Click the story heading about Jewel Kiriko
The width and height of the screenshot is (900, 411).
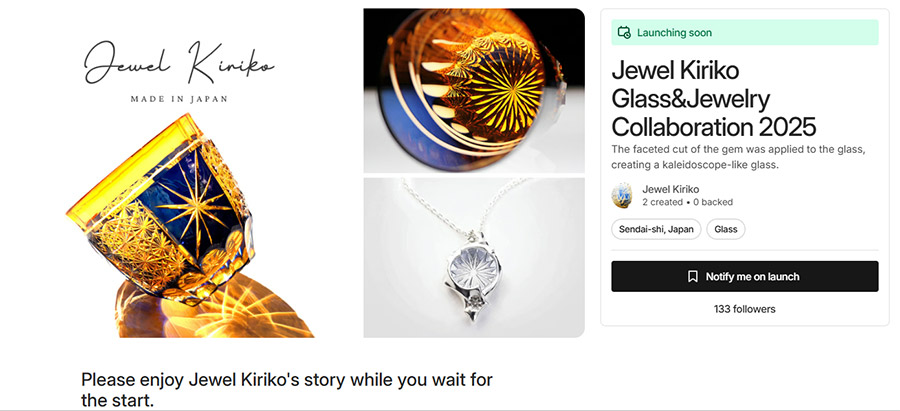click(287, 390)
